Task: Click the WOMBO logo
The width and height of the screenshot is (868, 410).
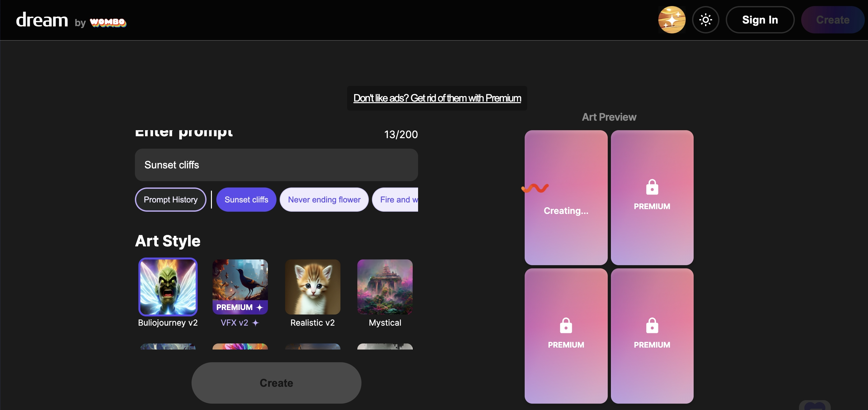Action: 108,22
